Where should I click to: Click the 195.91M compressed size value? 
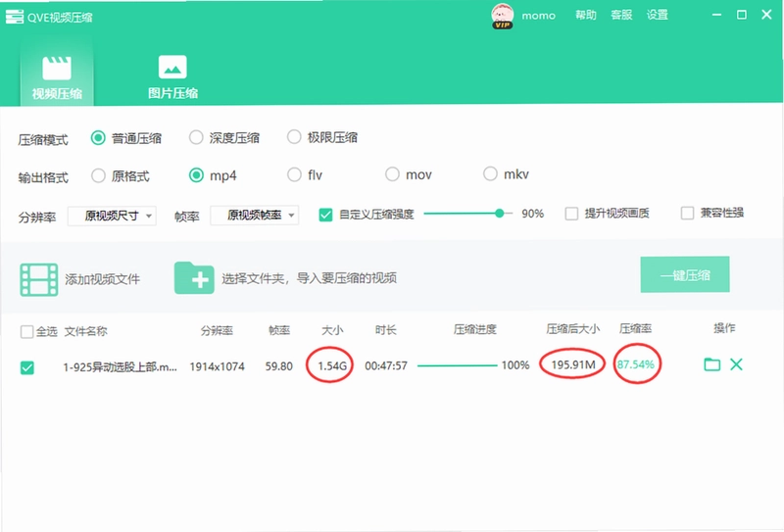pyautogui.click(x=573, y=364)
